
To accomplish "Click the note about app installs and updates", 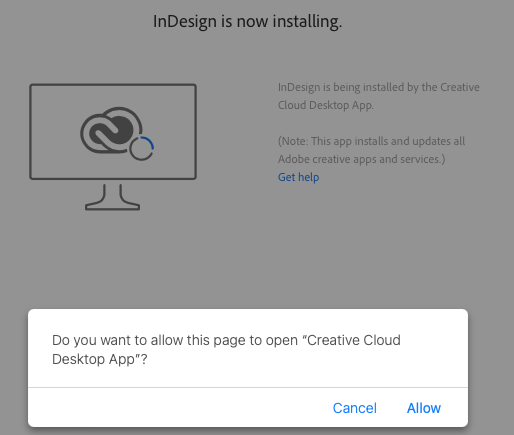I will (371, 150).
